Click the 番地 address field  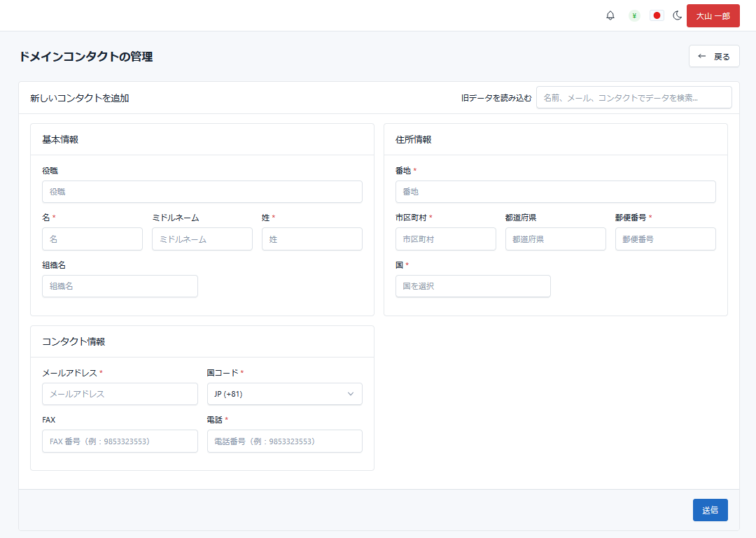point(555,192)
